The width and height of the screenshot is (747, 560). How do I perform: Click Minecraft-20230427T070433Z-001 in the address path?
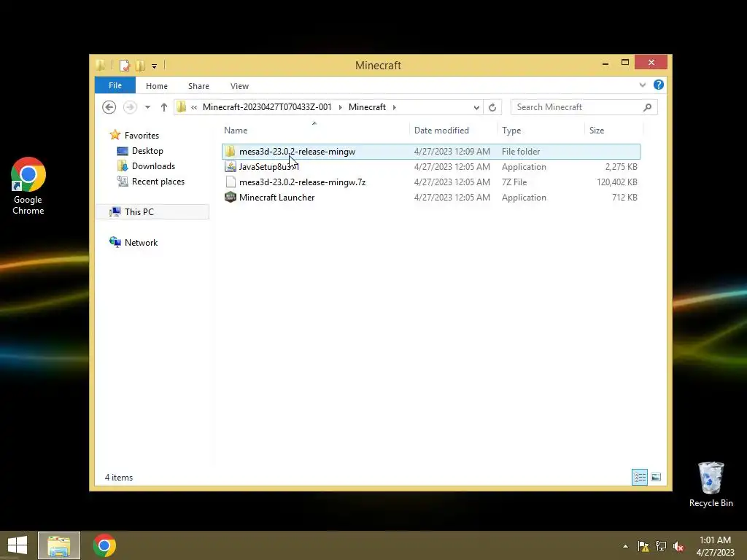pyautogui.click(x=267, y=107)
